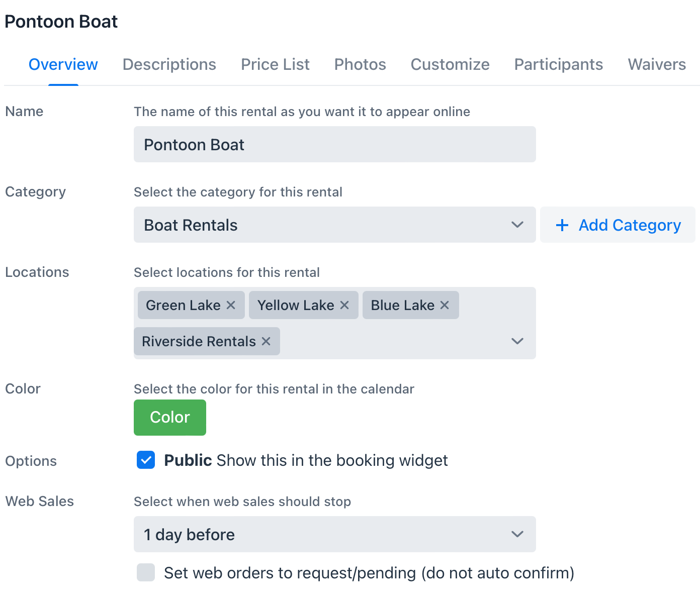
Task: Remove the Green Lake location tag
Action: (x=231, y=305)
